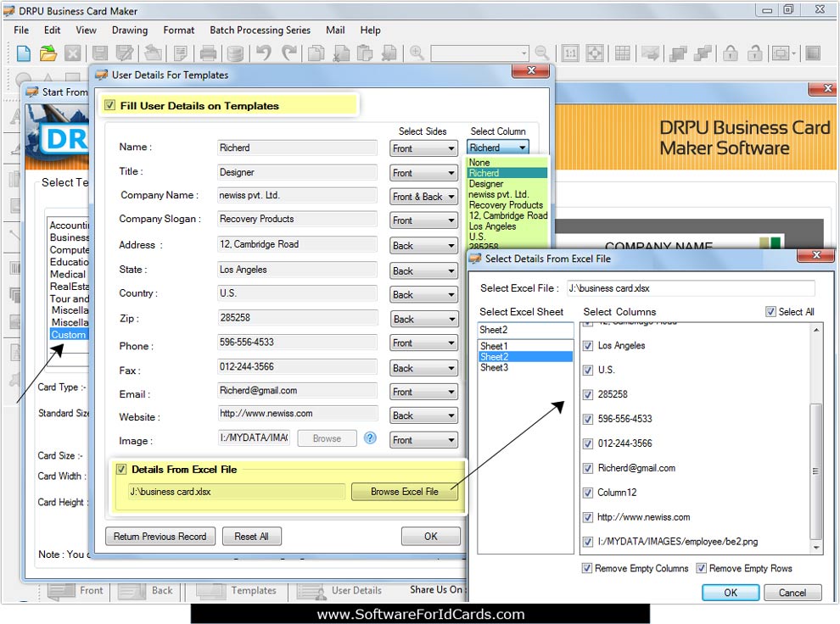Click the Undo arrow icon

(x=264, y=53)
